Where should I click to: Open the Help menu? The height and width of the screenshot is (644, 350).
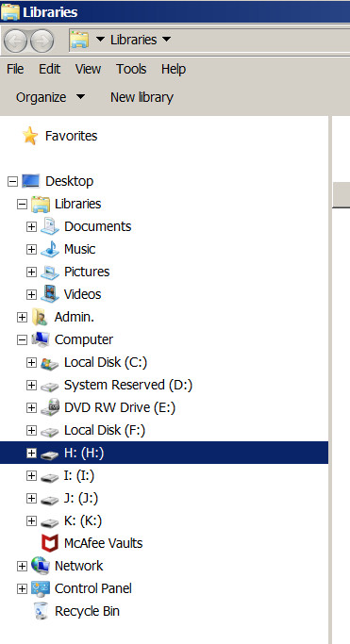174,69
